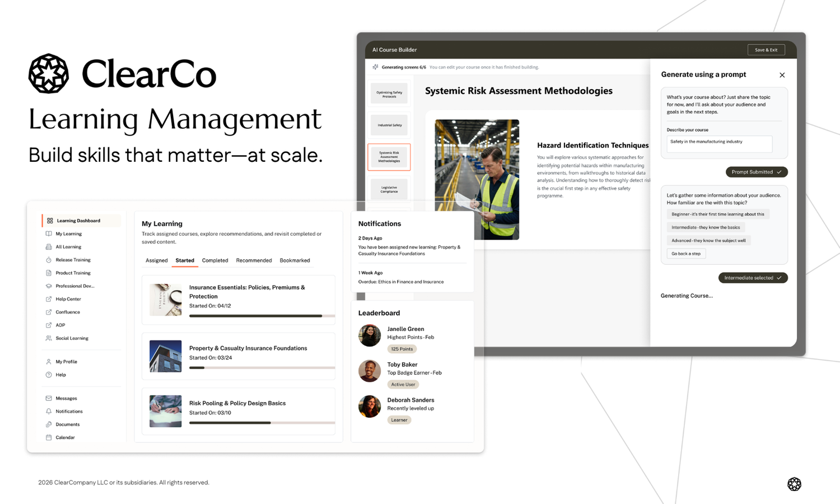Select the Optimizing Safety Protocols slide thumbnail
This screenshot has width=840, height=504.
tap(389, 94)
